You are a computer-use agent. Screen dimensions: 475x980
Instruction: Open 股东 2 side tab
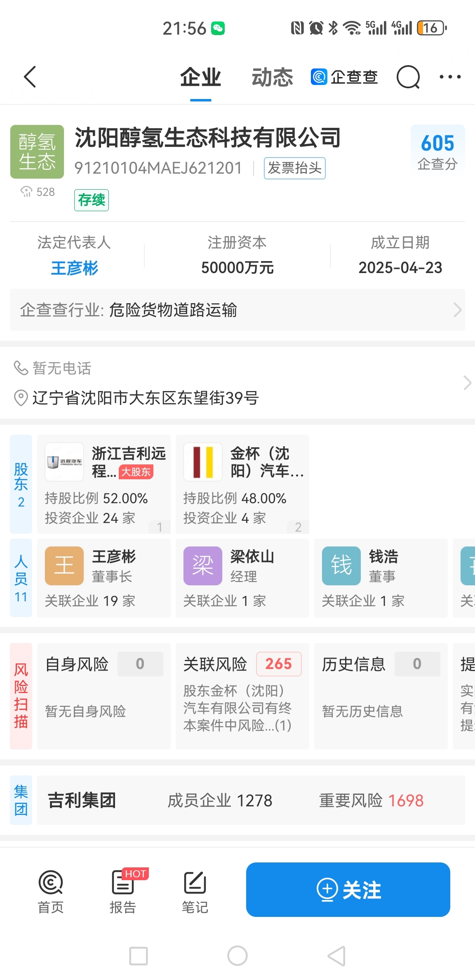tap(21, 484)
